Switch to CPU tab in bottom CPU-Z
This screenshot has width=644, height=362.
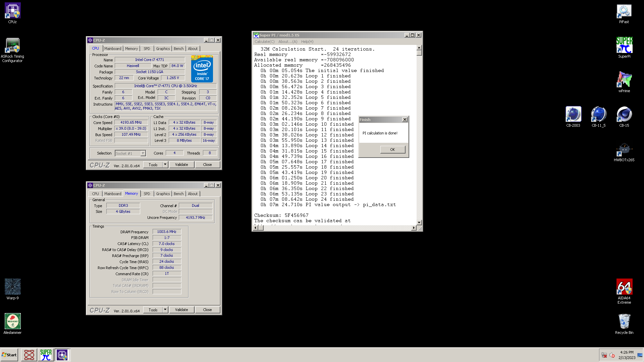pyautogui.click(x=96, y=194)
